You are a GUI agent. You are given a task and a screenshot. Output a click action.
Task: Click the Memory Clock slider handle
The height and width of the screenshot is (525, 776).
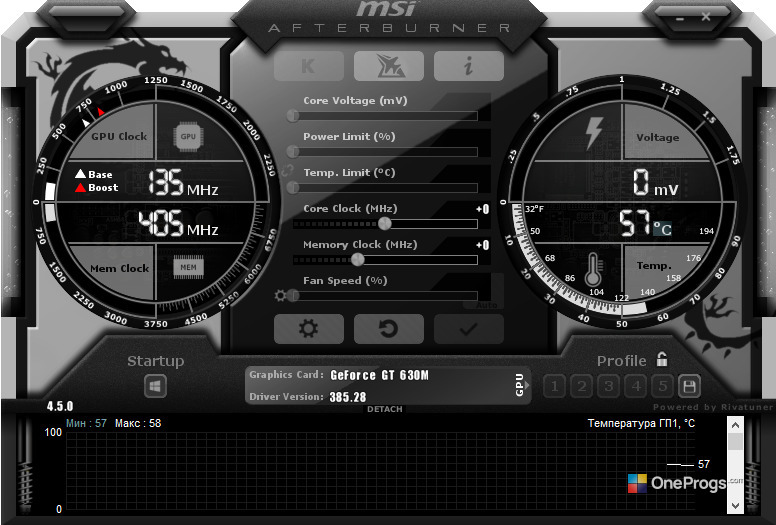tap(357, 259)
